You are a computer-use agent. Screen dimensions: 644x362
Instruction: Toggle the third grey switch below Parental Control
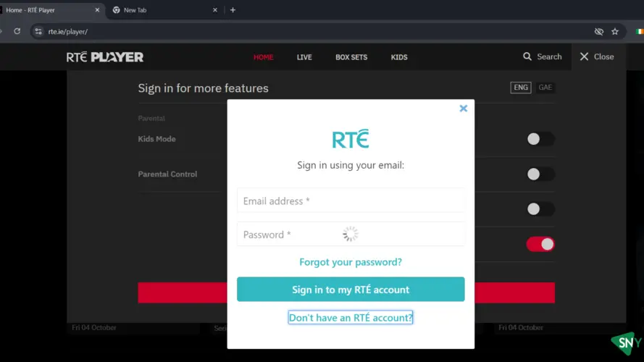540,209
